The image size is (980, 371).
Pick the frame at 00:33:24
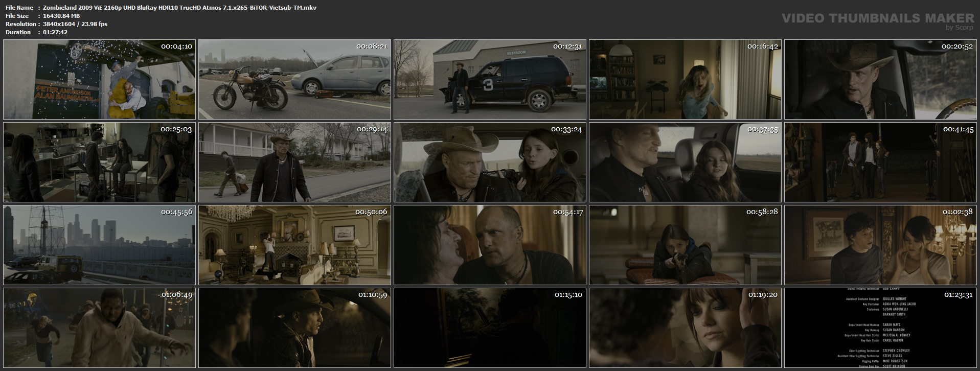click(x=490, y=162)
